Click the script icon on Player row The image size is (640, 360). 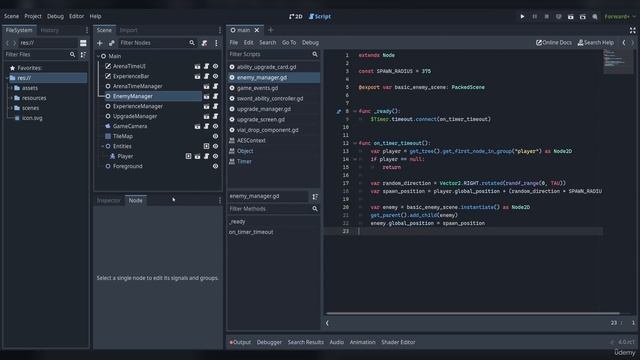(207, 156)
